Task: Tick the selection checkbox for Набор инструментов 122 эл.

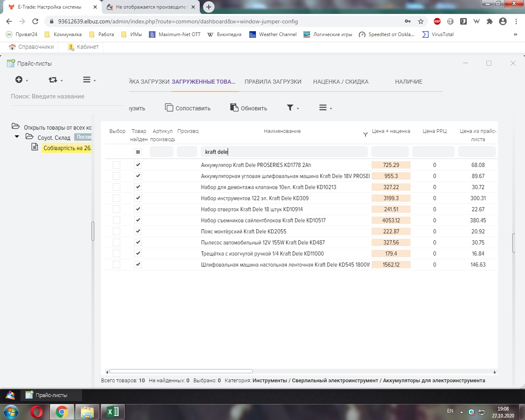Action: pos(116,198)
